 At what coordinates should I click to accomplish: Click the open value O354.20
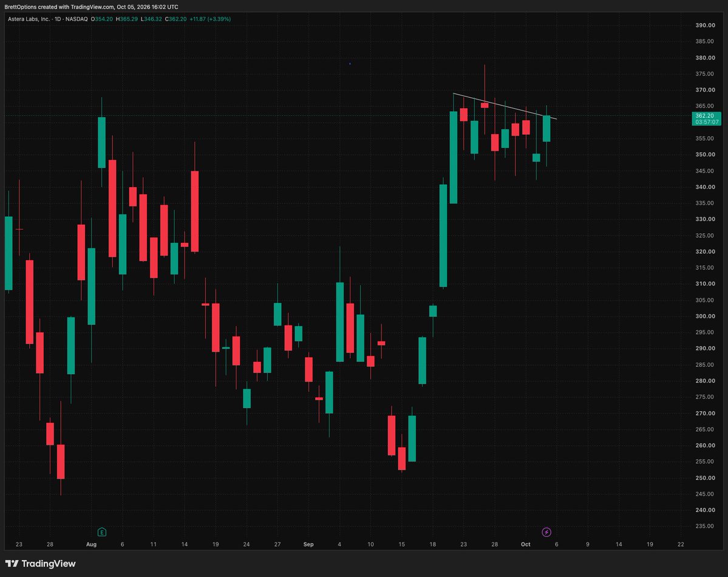101,19
